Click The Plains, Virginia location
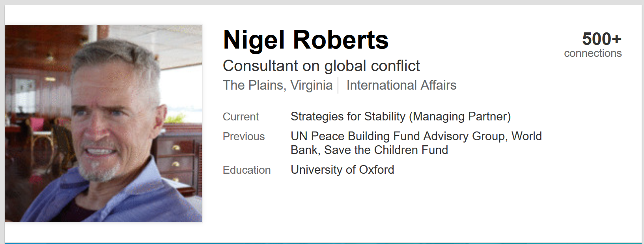The image size is (644, 244). coord(278,85)
